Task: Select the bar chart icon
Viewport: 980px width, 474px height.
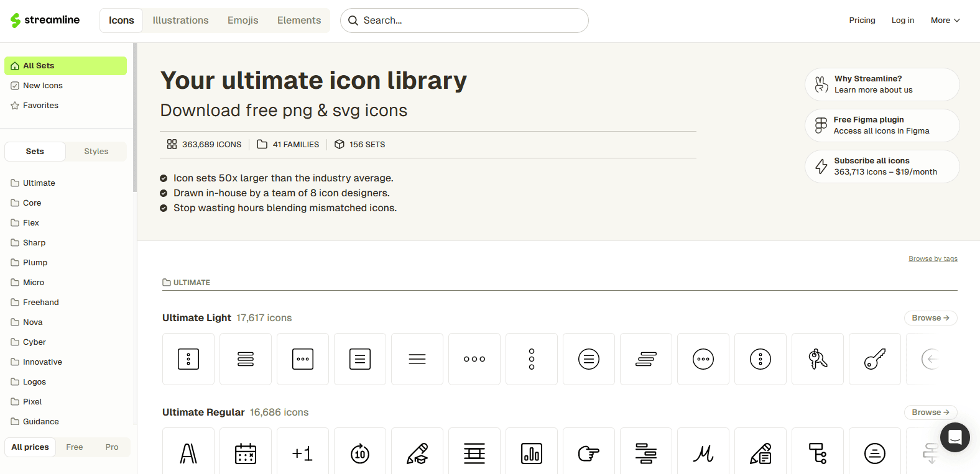Action: 532,453
